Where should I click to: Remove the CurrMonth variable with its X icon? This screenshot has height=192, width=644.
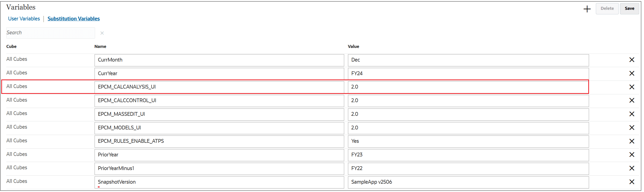(632, 60)
